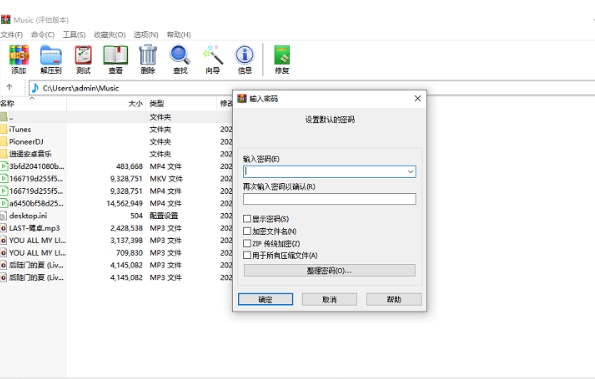Viewport: 595px width, 379px height.
Task: Click the 取消 button
Action: point(329,299)
